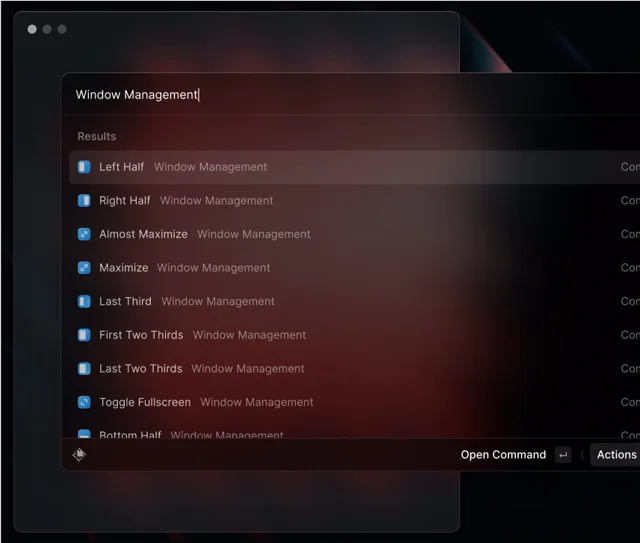The image size is (640, 543).
Task: Click the First Two Thirds icon
Action: [x=84, y=335]
